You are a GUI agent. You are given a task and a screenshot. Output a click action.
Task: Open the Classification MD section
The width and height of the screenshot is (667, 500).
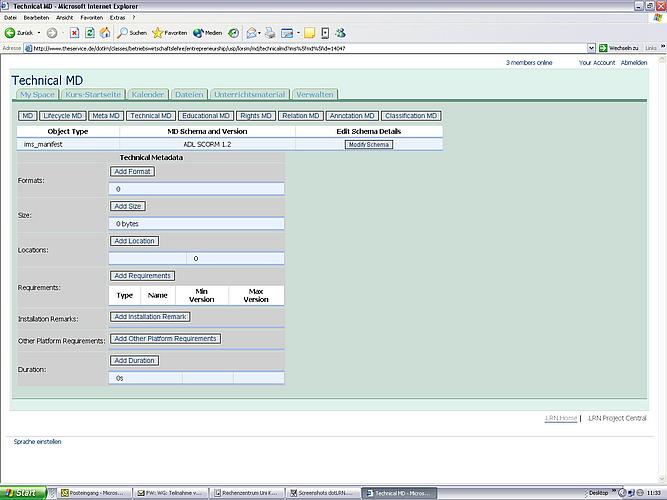tap(411, 116)
